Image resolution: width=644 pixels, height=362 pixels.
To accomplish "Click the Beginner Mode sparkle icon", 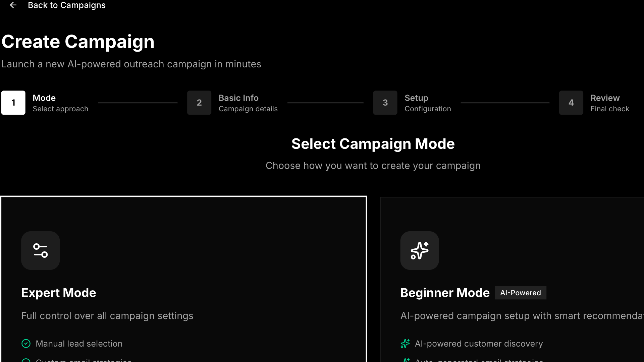I will (x=419, y=251).
